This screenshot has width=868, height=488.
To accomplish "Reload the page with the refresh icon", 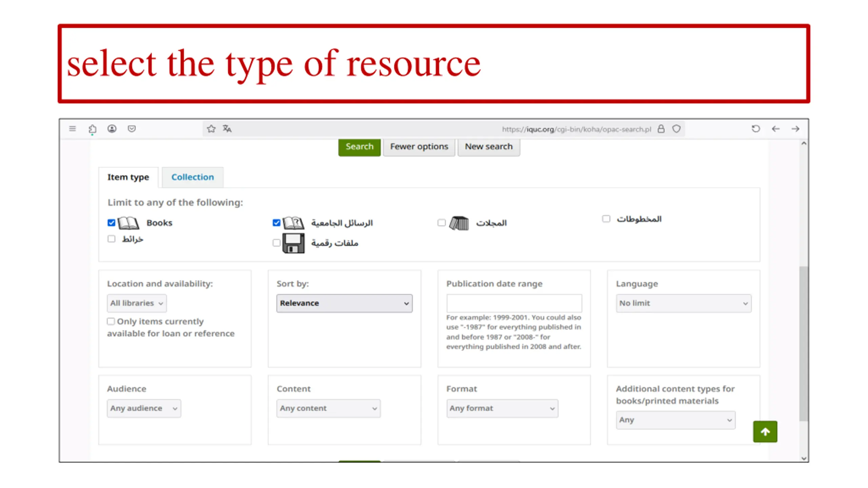I will tap(756, 129).
